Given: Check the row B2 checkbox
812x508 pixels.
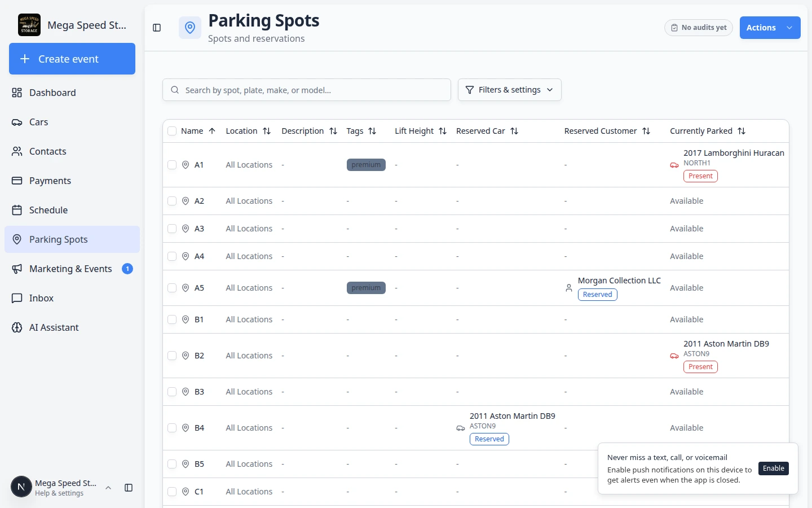Looking at the screenshot, I should click(172, 356).
